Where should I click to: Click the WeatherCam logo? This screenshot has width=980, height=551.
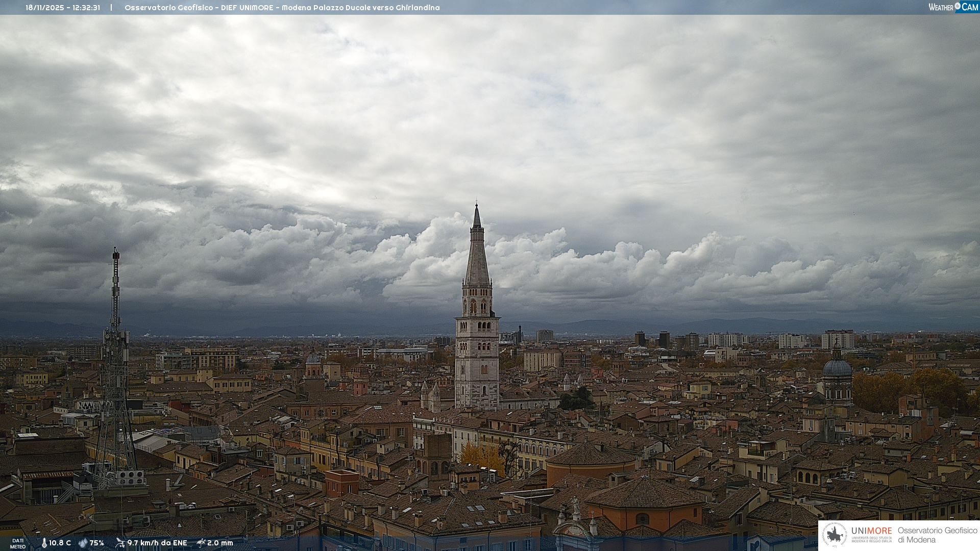[x=953, y=7]
